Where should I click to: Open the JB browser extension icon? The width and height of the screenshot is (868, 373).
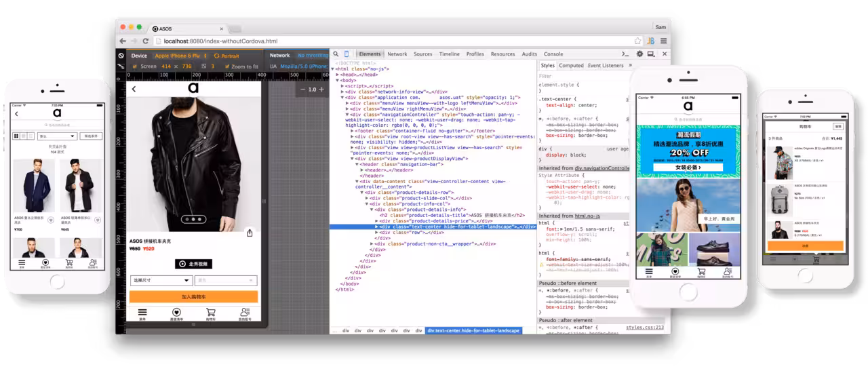[x=650, y=41]
